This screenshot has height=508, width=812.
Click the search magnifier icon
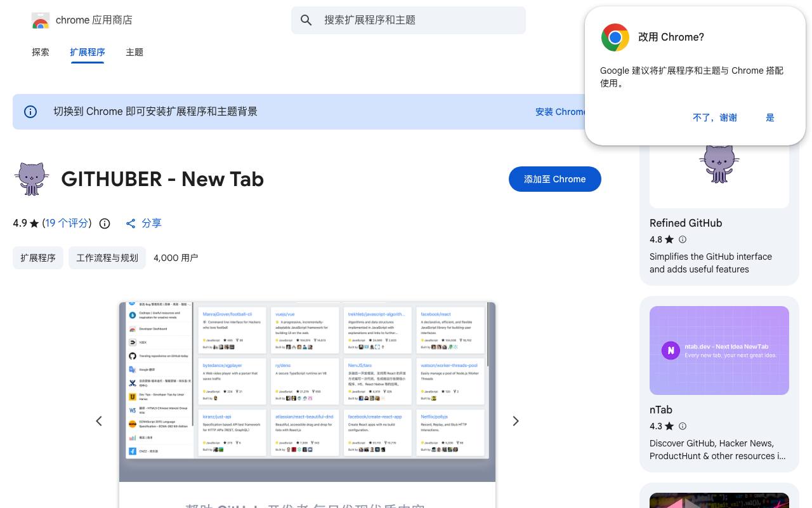click(306, 20)
